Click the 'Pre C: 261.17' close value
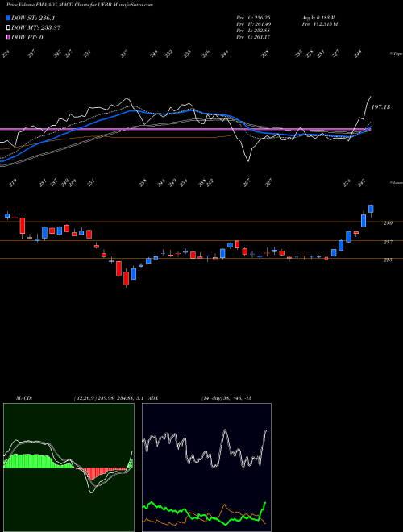This screenshot has height=532, width=403. click(253, 37)
